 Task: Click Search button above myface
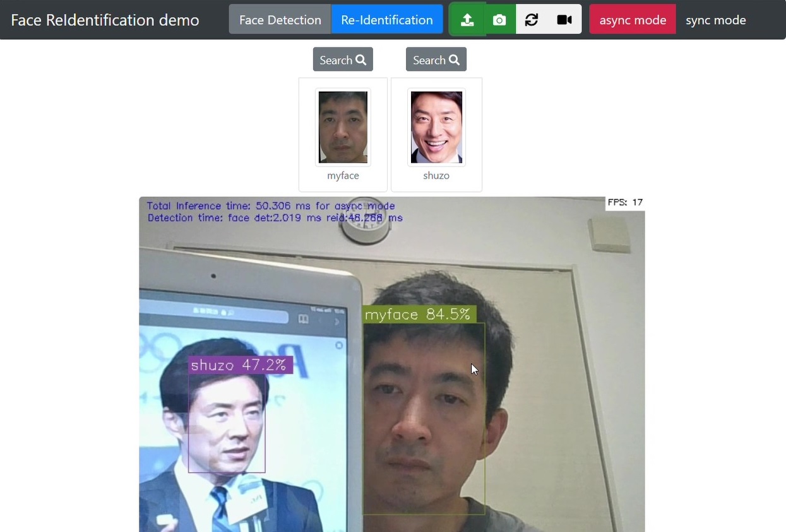pos(343,59)
